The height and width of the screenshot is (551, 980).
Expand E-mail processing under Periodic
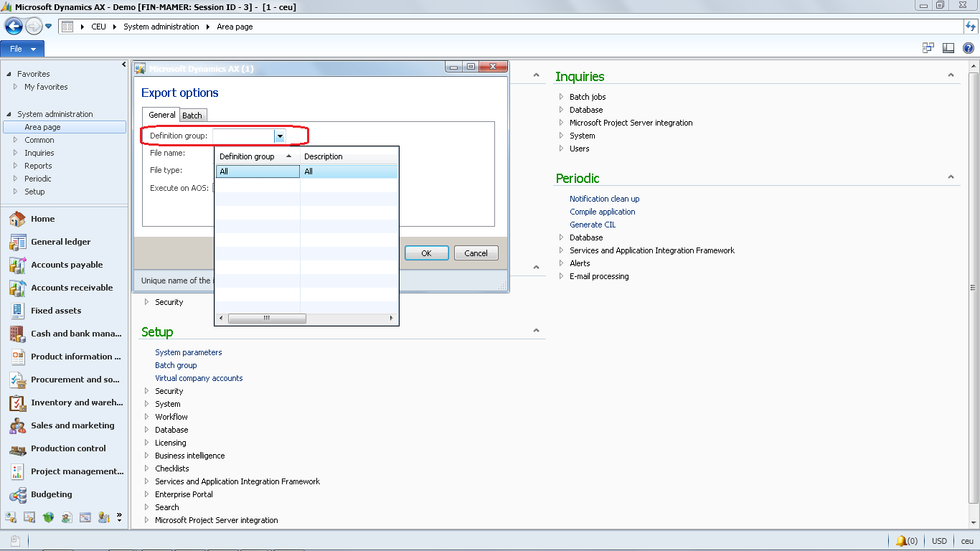[x=562, y=276]
